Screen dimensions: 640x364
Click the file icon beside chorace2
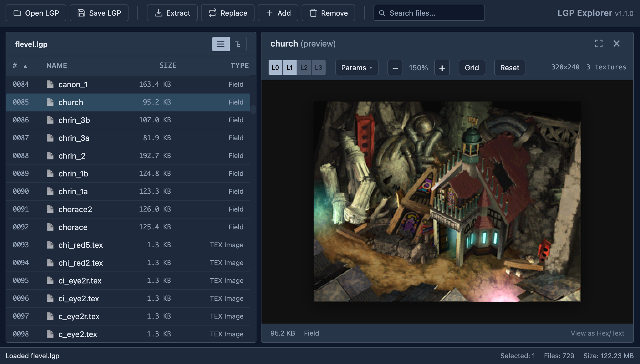coord(50,209)
